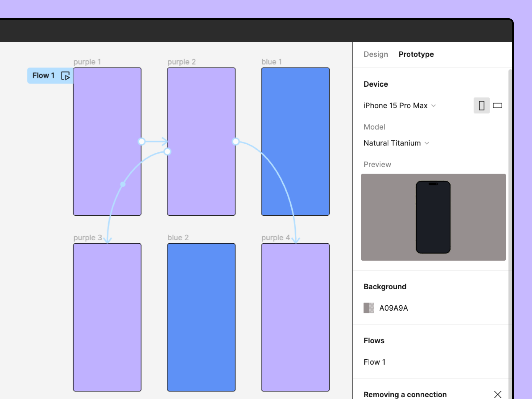Click the purple 3 frame title

88,238
